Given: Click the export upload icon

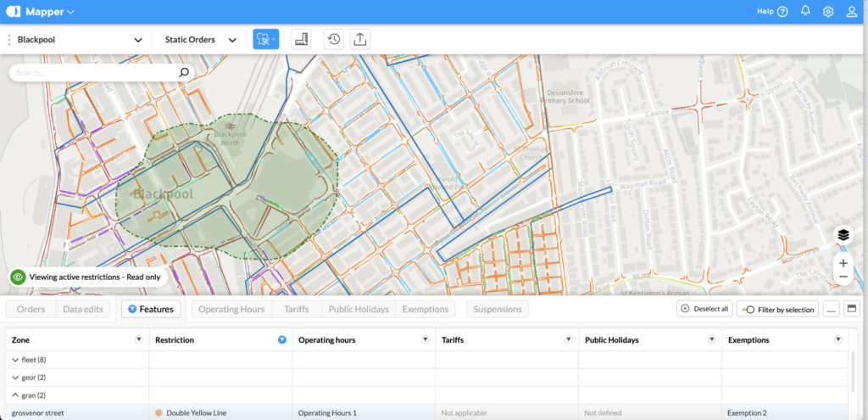Looking at the screenshot, I should [x=359, y=40].
